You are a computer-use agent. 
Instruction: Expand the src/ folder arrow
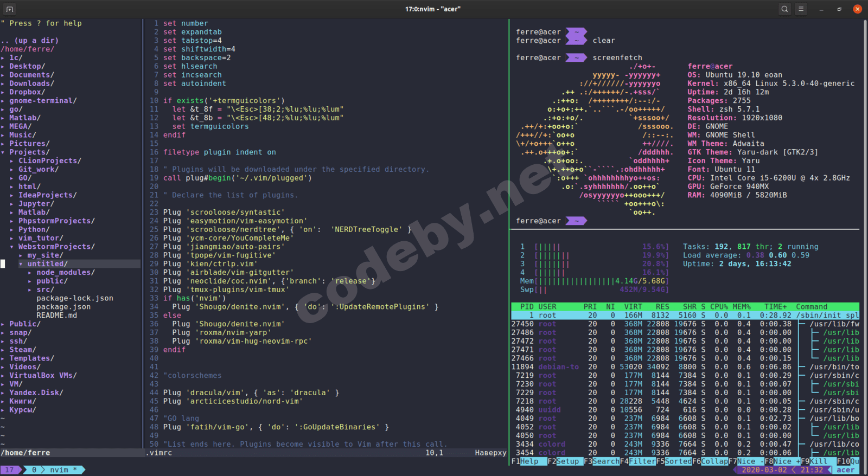pyautogui.click(x=30, y=290)
